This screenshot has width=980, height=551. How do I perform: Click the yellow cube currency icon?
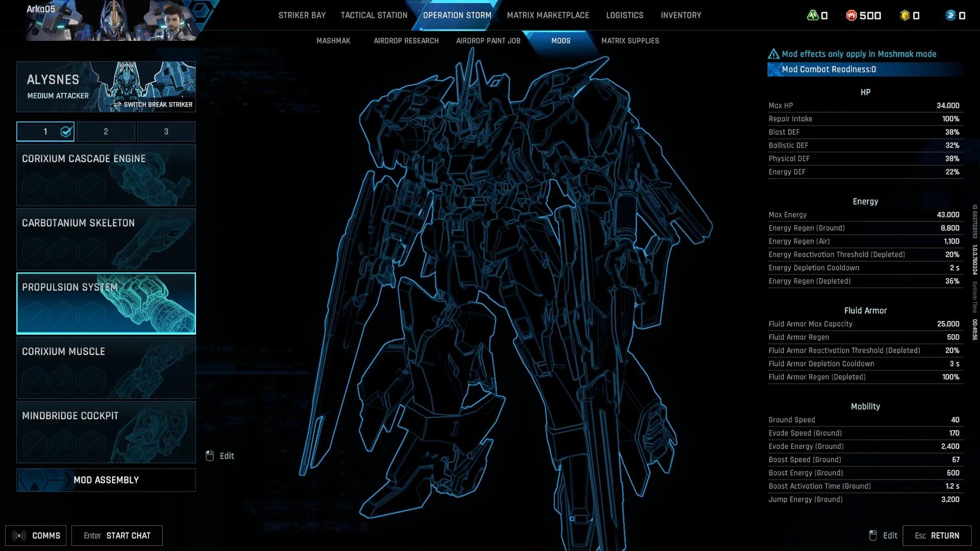[905, 15]
